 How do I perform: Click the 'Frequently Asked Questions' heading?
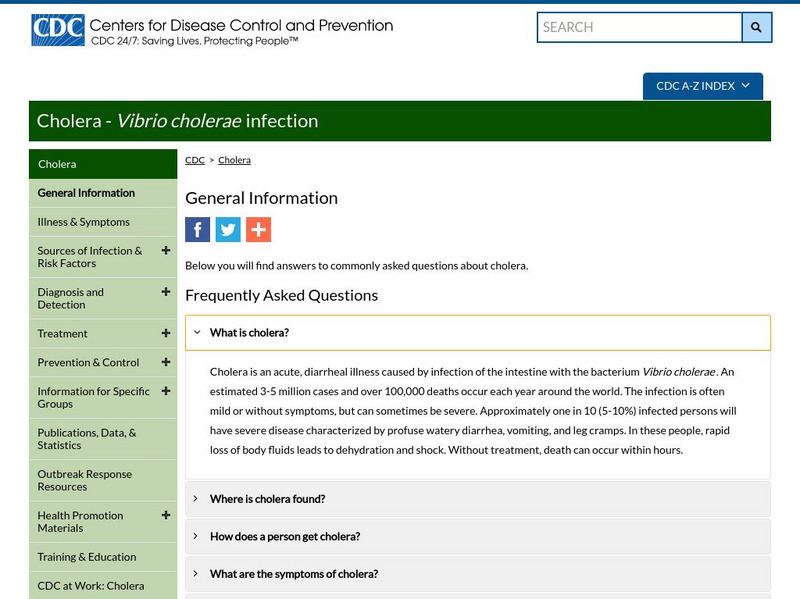click(x=282, y=295)
